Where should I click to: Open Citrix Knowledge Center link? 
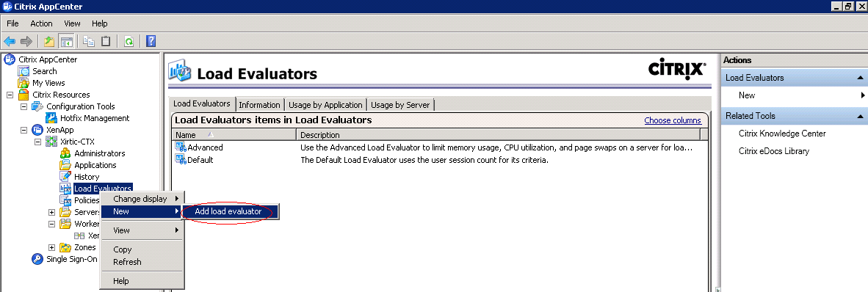pyautogui.click(x=782, y=134)
